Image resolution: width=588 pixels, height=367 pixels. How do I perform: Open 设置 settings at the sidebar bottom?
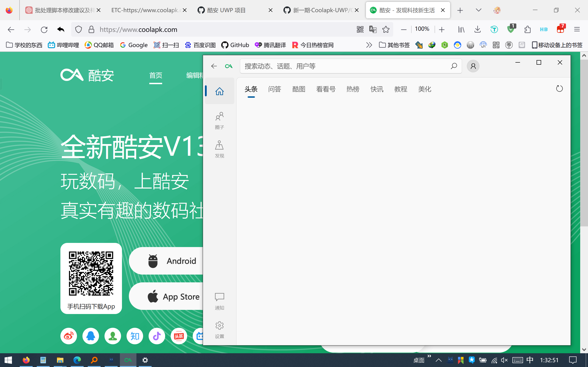click(219, 329)
